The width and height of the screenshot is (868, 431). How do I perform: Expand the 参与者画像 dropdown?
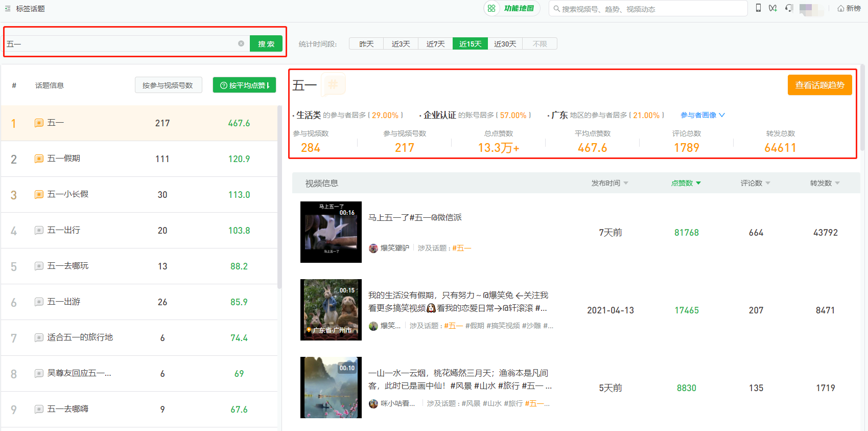click(x=702, y=115)
